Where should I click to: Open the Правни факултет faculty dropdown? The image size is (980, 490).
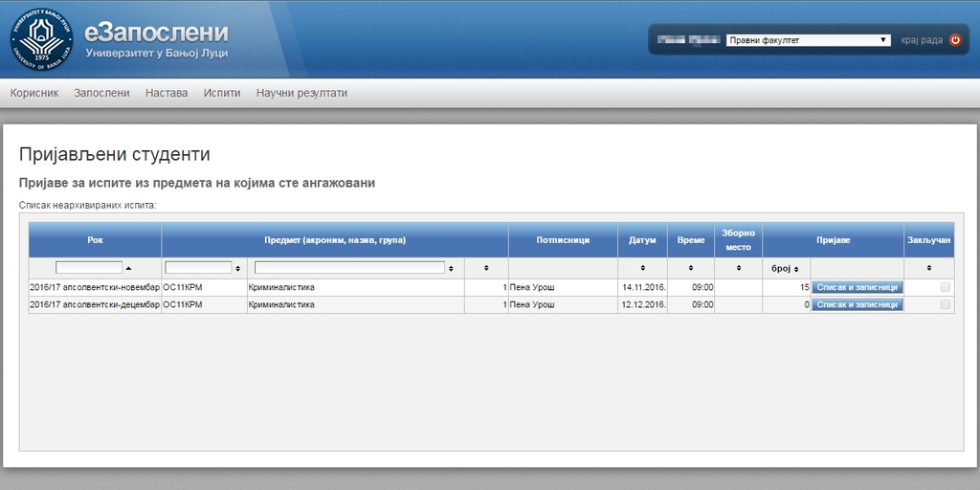point(809,40)
